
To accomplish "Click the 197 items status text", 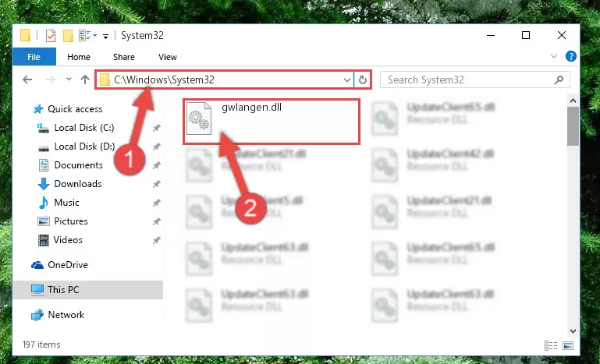I will point(41,345).
